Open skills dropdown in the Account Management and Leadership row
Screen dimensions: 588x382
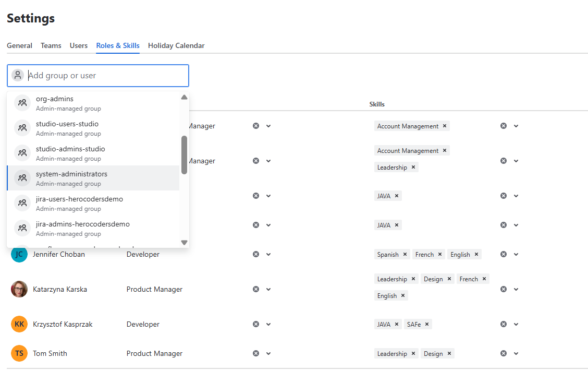[516, 161]
